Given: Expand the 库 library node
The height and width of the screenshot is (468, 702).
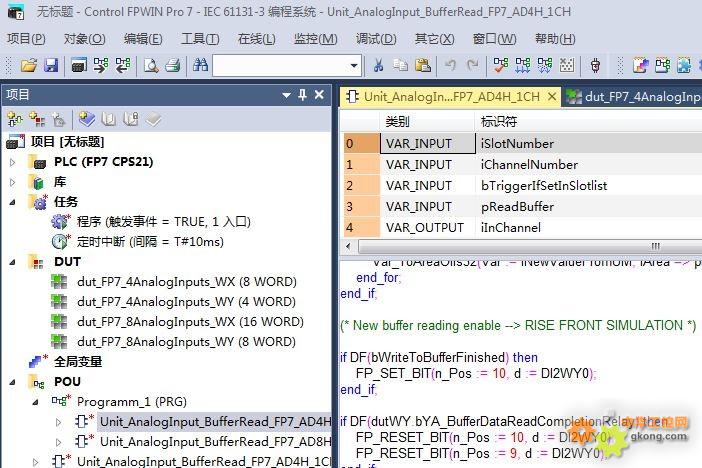Looking at the screenshot, I should point(13,182).
